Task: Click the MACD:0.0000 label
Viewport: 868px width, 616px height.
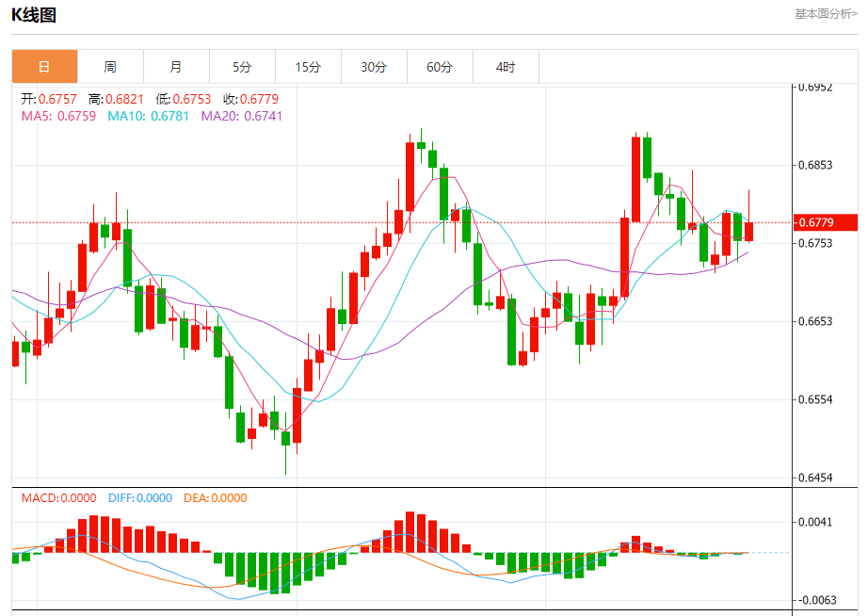Action: (x=59, y=497)
